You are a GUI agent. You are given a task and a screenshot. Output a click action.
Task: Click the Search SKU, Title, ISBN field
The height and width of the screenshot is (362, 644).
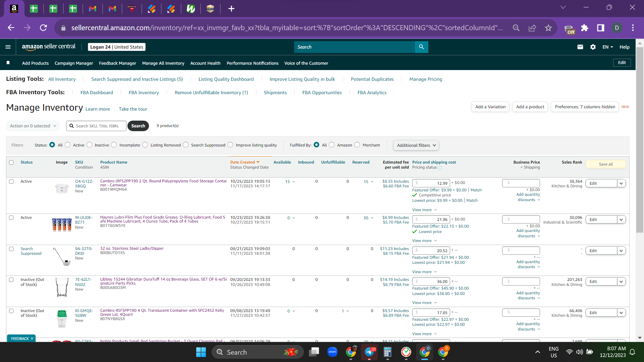click(97, 126)
